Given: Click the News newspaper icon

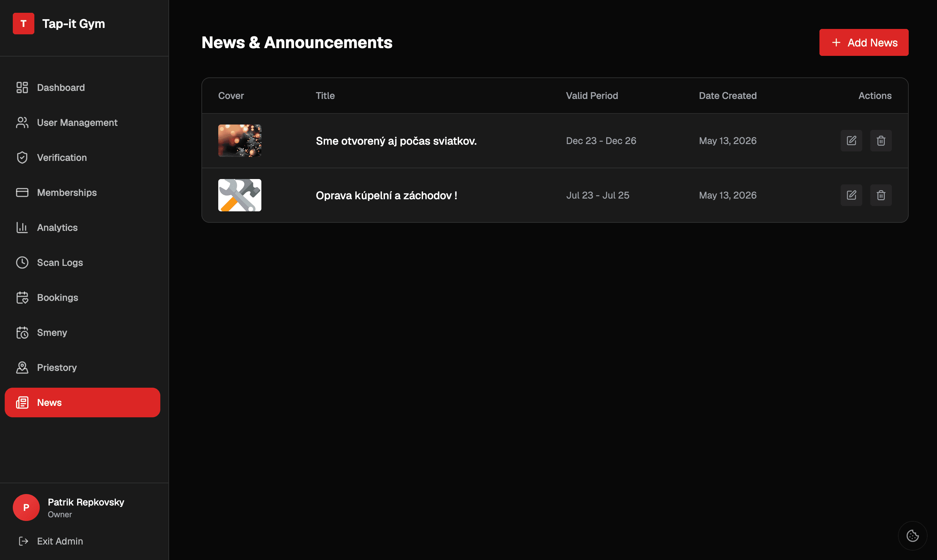Looking at the screenshot, I should point(22,403).
